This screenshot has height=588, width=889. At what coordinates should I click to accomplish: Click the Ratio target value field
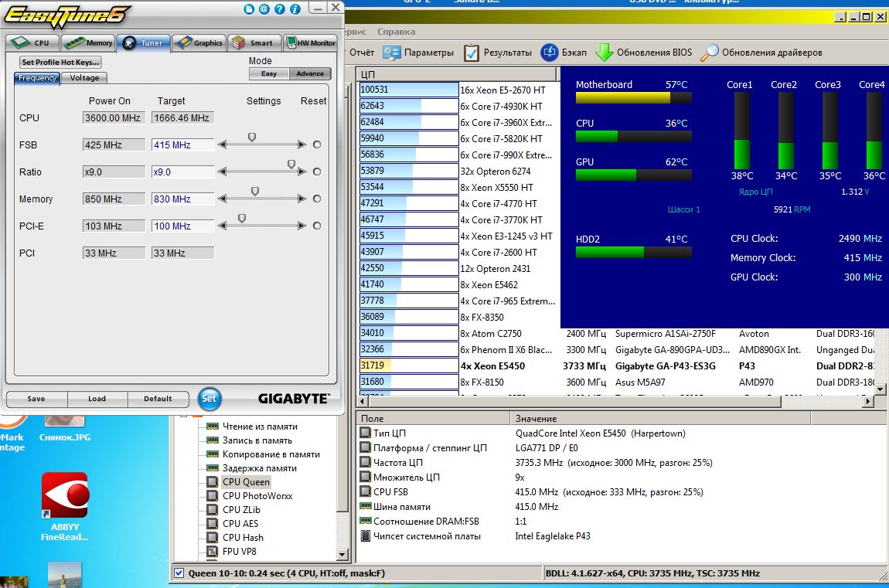182,172
